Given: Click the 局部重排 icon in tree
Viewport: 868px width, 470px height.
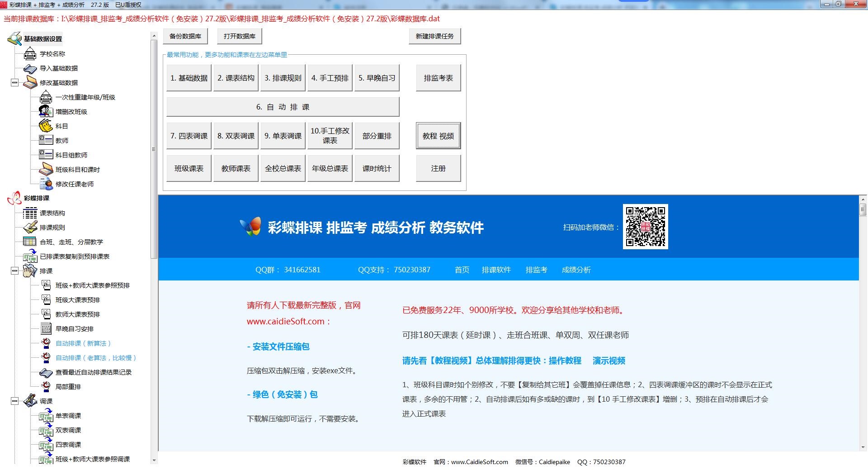Looking at the screenshot, I should pos(46,387).
